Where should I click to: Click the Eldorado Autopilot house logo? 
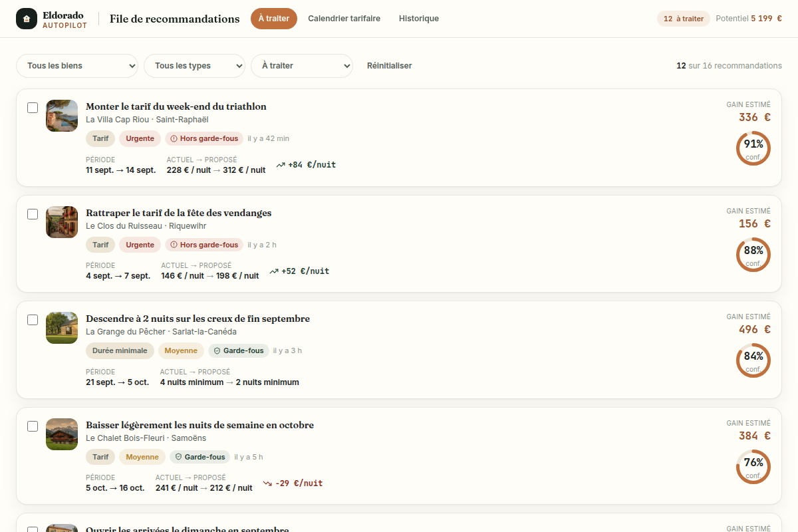[x=27, y=19]
